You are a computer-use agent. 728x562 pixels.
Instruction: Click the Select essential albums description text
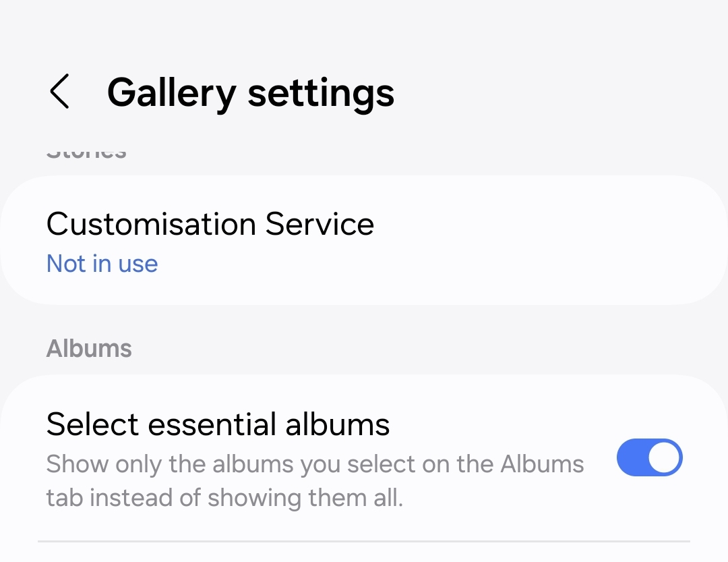coord(315,480)
